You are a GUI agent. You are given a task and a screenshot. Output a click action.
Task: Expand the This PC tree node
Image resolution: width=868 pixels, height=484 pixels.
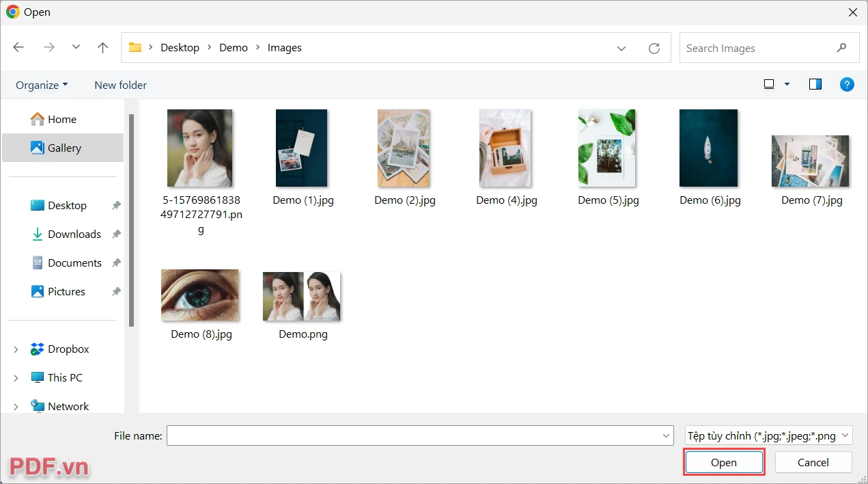tap(16, 378)
